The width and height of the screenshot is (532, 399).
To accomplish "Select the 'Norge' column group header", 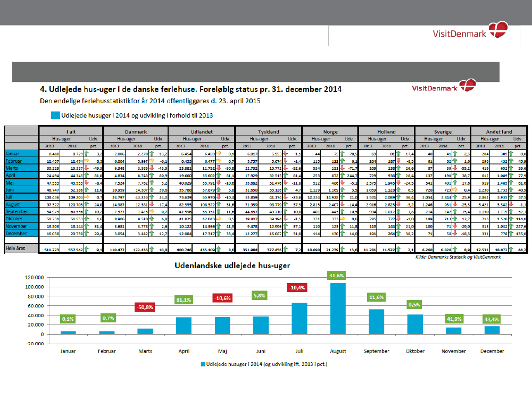I will [330, 131].
